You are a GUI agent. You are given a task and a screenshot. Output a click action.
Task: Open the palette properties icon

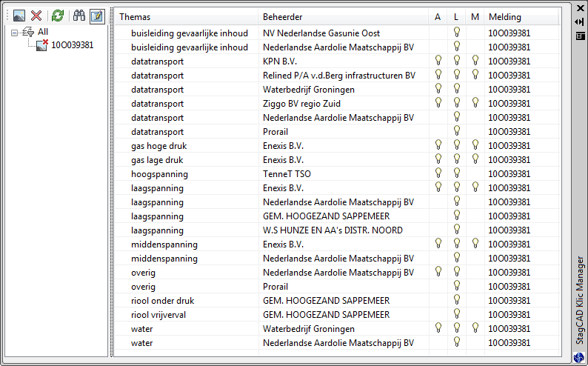click(x=580, y=35)
